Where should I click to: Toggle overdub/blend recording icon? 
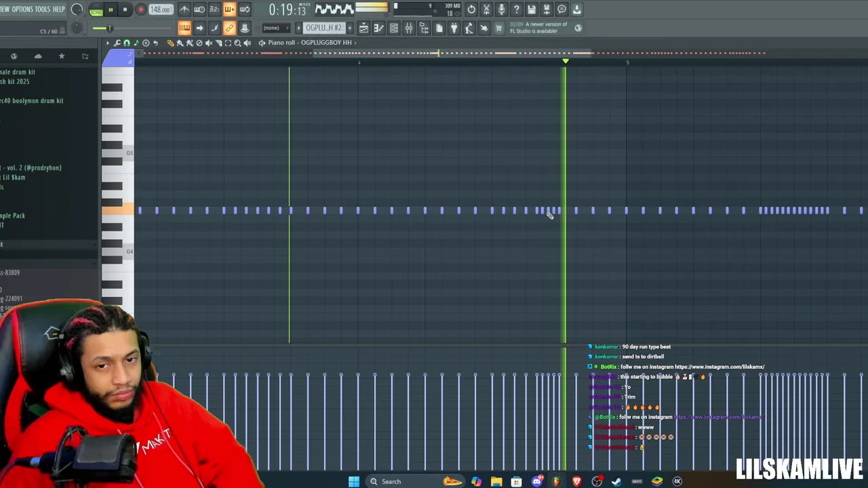click(229, 9)
